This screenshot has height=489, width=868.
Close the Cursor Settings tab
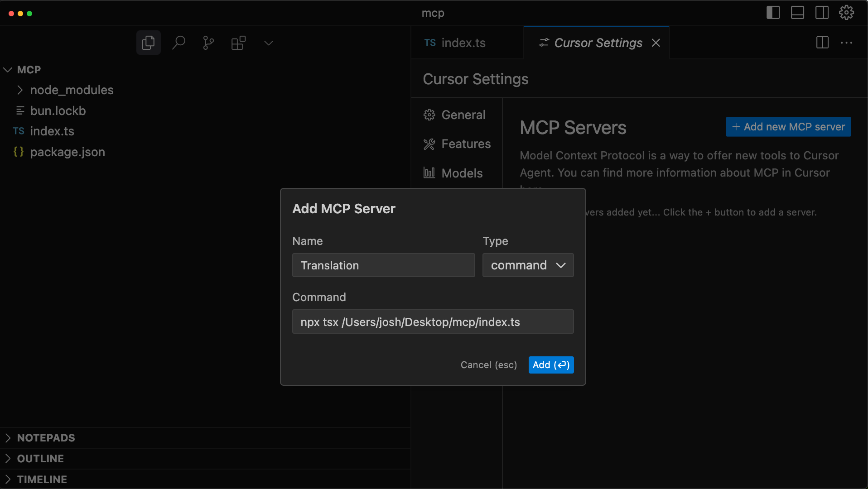point(656,43)
